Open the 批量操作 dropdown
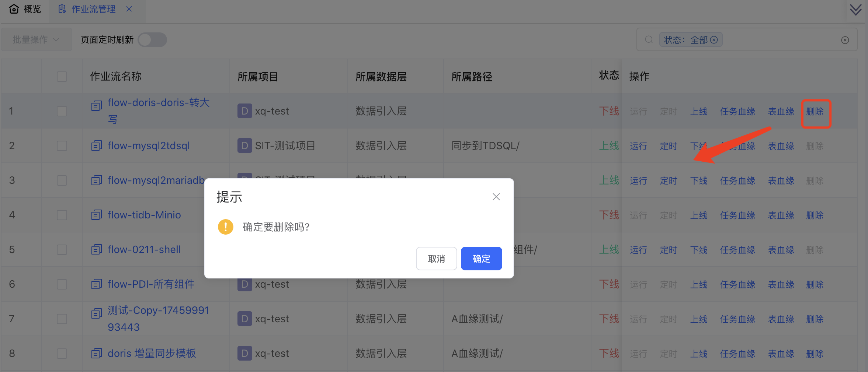 (36, 39)
